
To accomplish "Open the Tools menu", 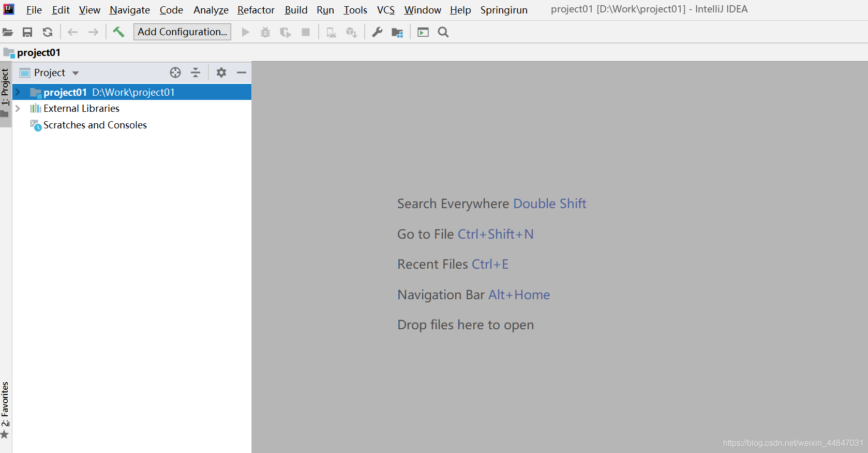I will tap(355, 10).
